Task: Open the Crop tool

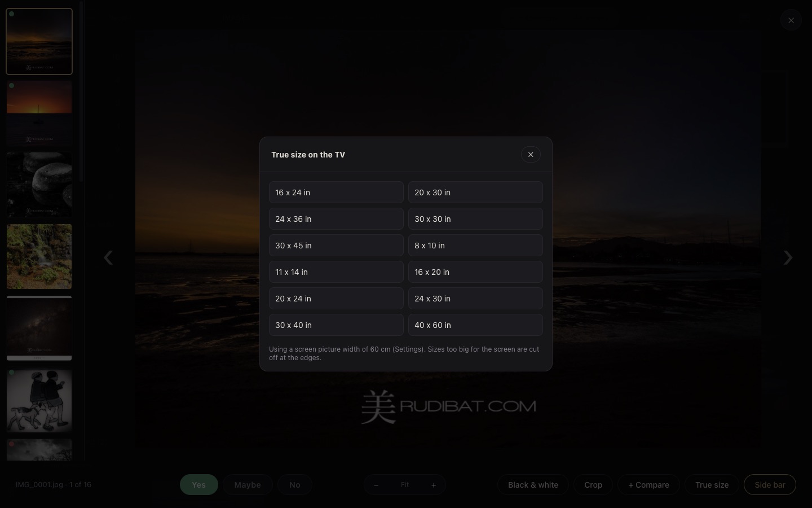Action: [x=593, y=485]
